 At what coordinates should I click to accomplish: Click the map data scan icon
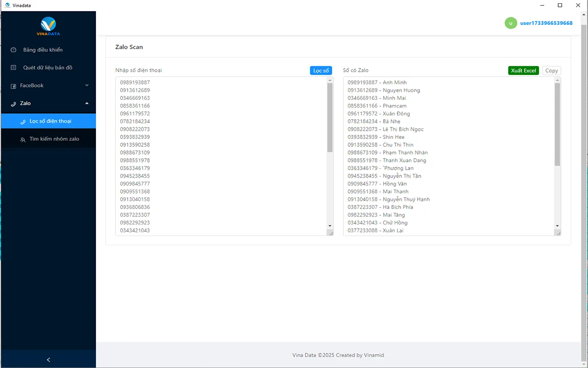(x=13, y=68)
